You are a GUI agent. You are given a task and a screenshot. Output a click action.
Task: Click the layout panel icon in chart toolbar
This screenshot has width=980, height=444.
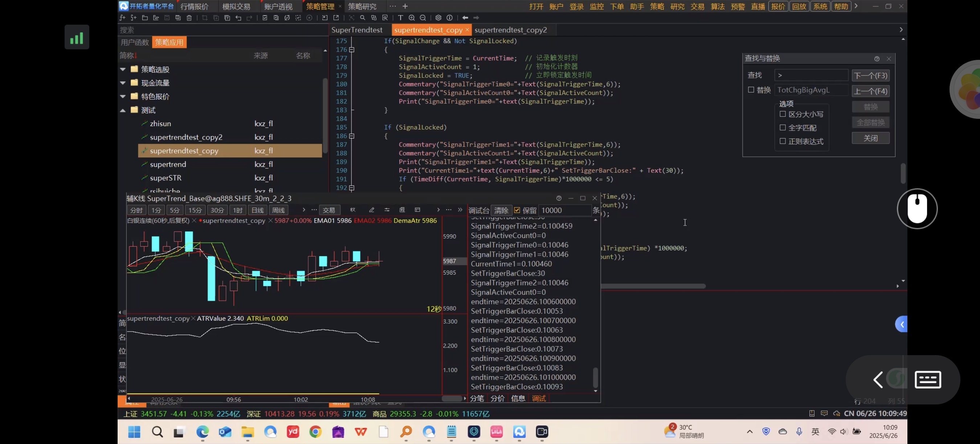(417, 210)
